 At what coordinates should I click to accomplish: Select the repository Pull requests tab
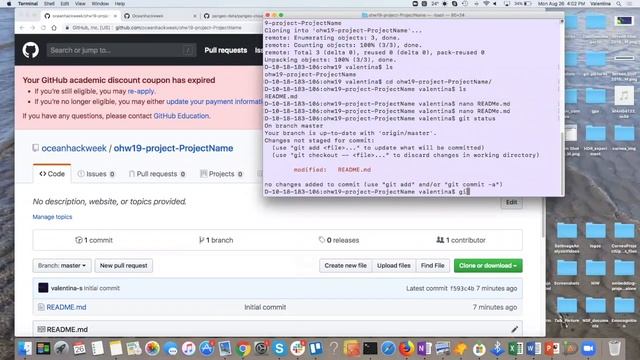(157, 173)
